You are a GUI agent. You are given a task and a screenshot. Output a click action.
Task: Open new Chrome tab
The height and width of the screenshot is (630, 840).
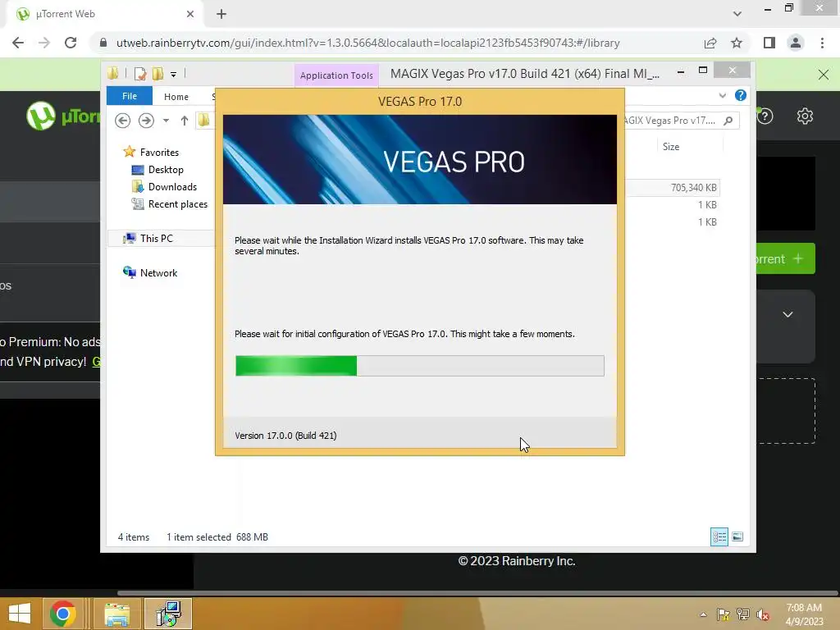coord(221,14)
